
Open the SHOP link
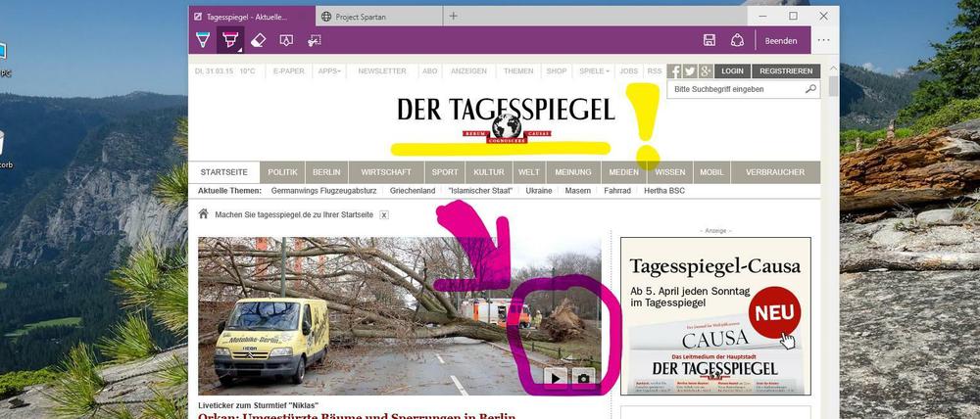[557, 71]
